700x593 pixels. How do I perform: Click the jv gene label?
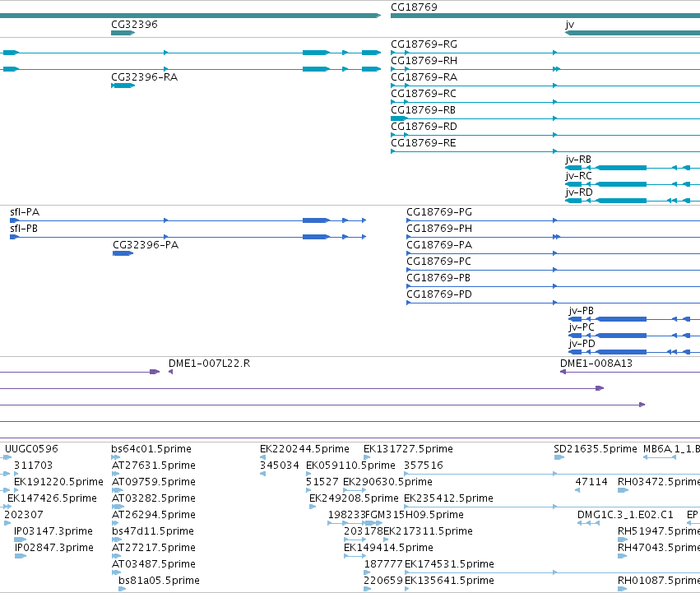(x=570, y=25)
